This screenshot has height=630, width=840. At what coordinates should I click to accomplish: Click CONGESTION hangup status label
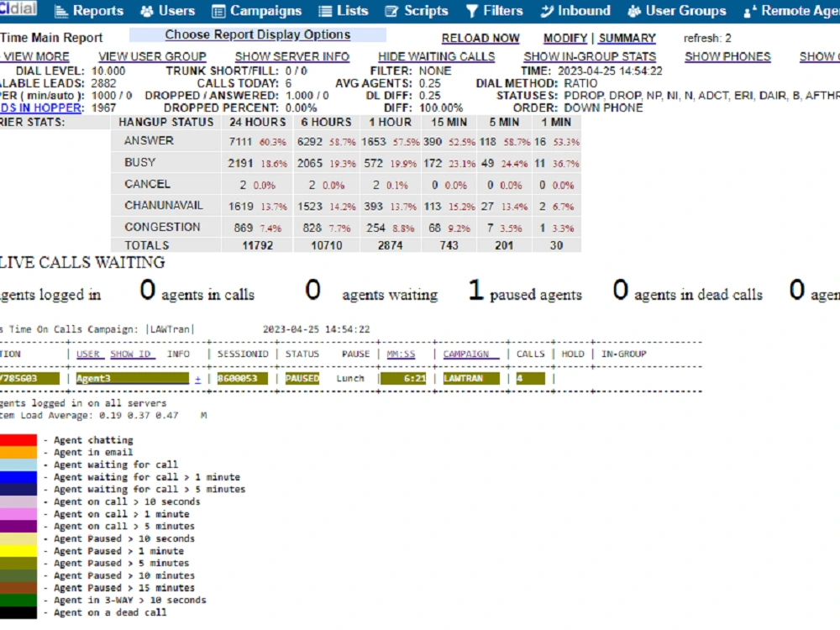(162, 227)
